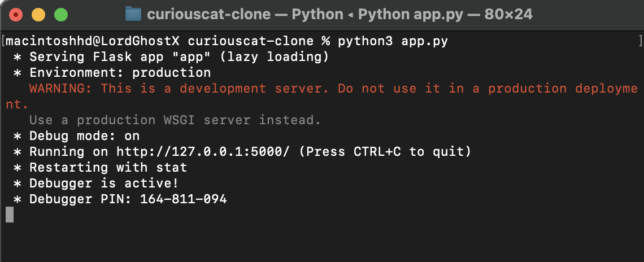Click the "python3 app.py" command text

tap(393, 41)
